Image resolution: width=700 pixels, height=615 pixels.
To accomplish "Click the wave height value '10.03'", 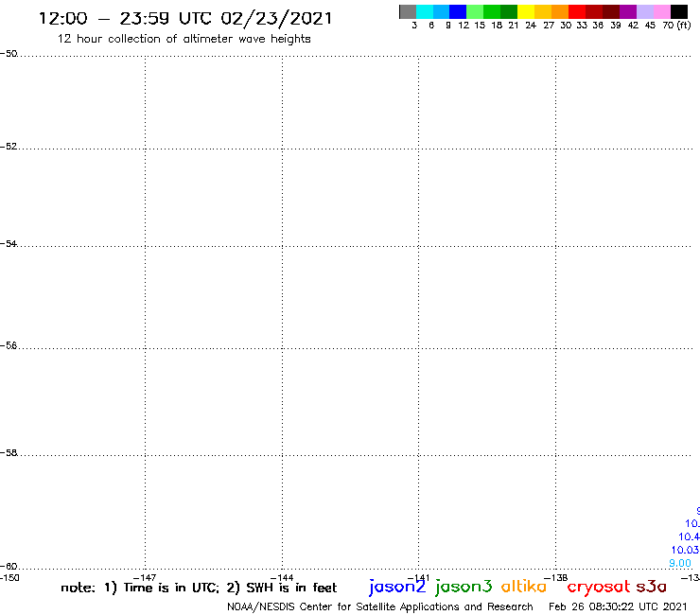I will coord(685,551).
